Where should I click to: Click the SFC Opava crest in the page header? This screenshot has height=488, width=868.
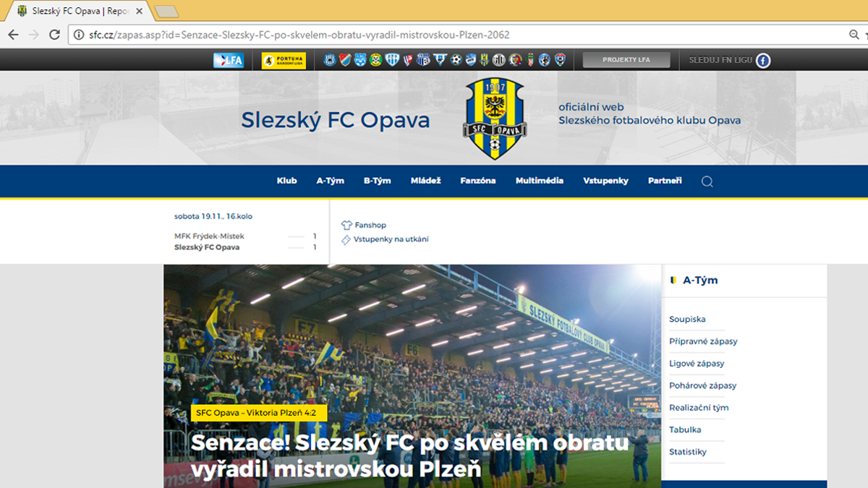pyautogui.click(x=495, y=117)
